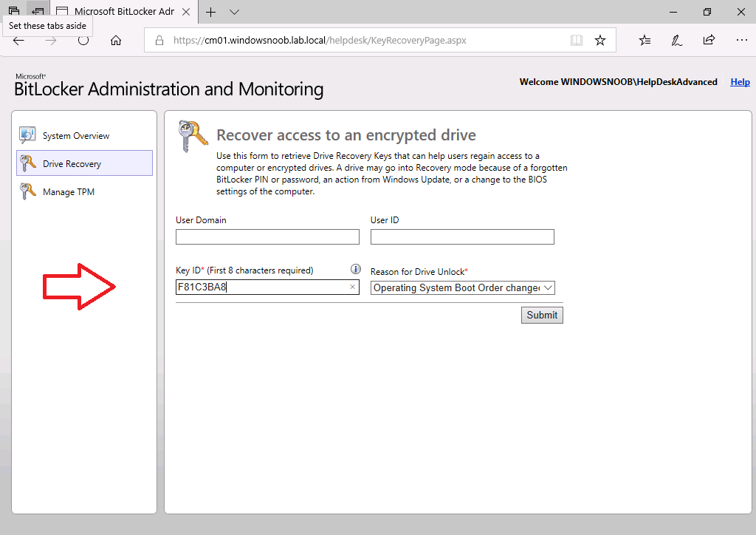
Task: Click the System Overview monitor icon
Action: tap(27, 135)
